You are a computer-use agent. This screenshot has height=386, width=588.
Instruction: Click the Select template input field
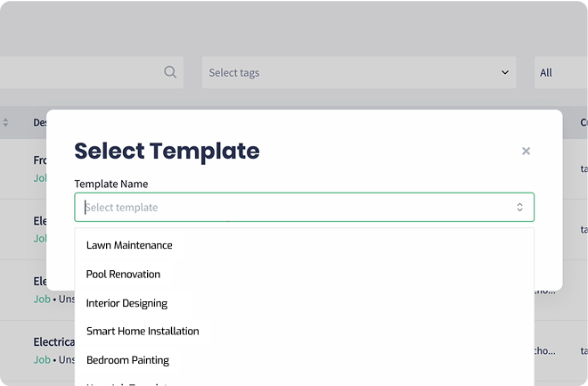(304, 207)
